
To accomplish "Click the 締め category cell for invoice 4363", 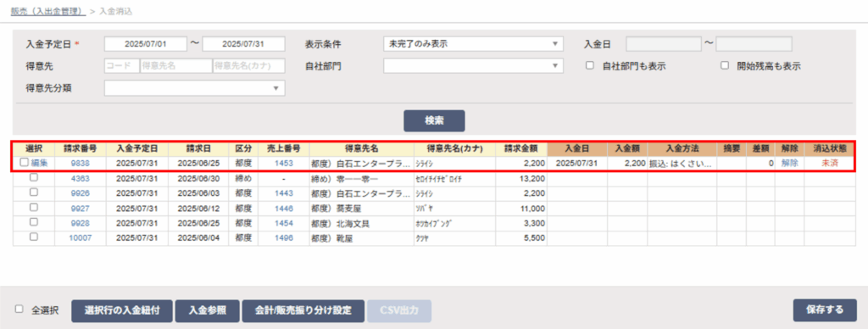I will coord(243,178).
